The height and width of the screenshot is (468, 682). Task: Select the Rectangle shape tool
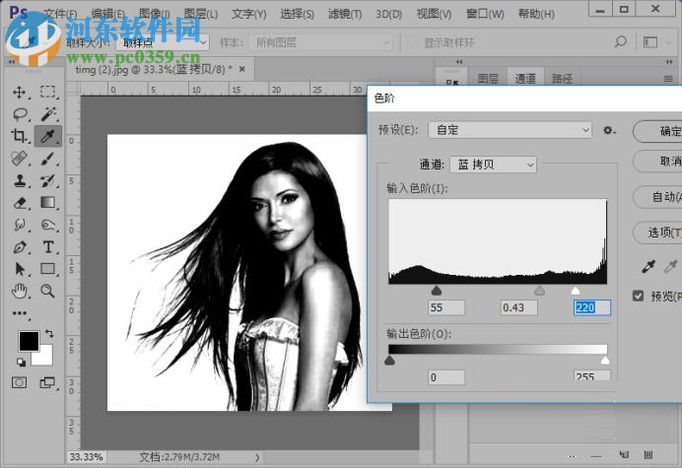48,269
